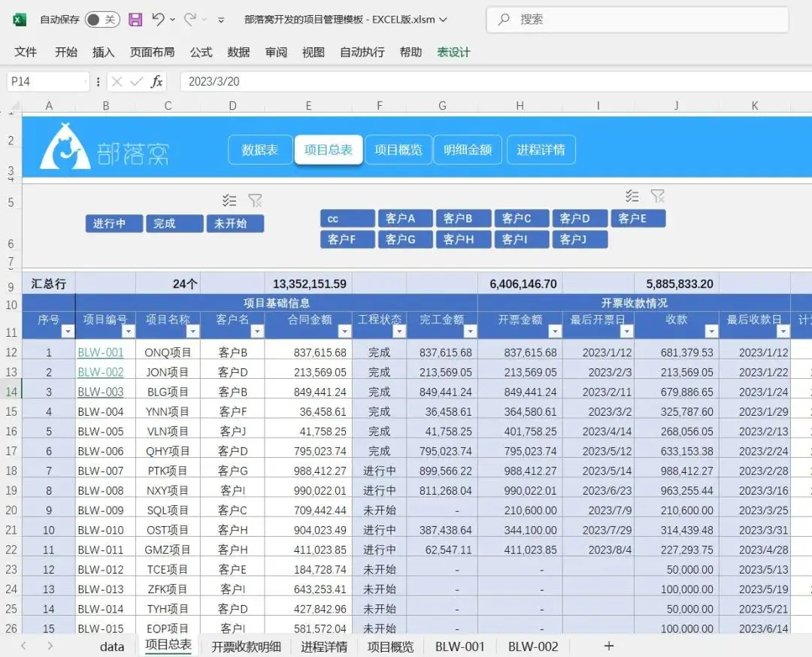Click the 项目概览 navigation button
The width and height of the screenshot is (812, 657).
[x=398, y=150]
